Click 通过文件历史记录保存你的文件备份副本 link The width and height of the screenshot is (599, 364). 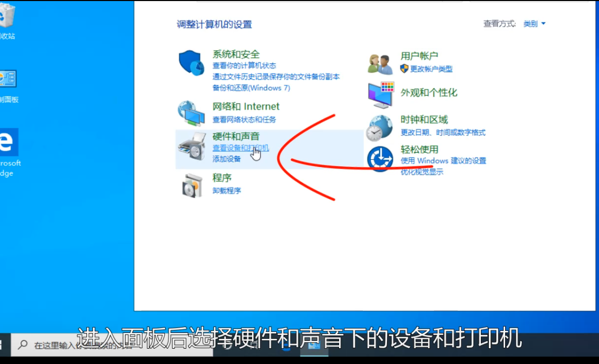pos(276,77)
